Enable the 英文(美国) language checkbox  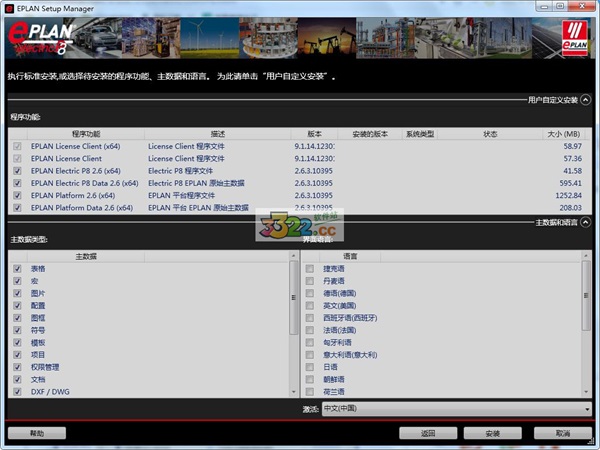[310, 306]
